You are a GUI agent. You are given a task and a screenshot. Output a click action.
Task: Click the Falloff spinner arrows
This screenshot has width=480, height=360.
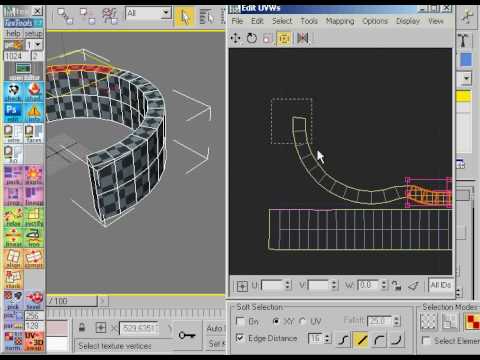pos(396,321)
